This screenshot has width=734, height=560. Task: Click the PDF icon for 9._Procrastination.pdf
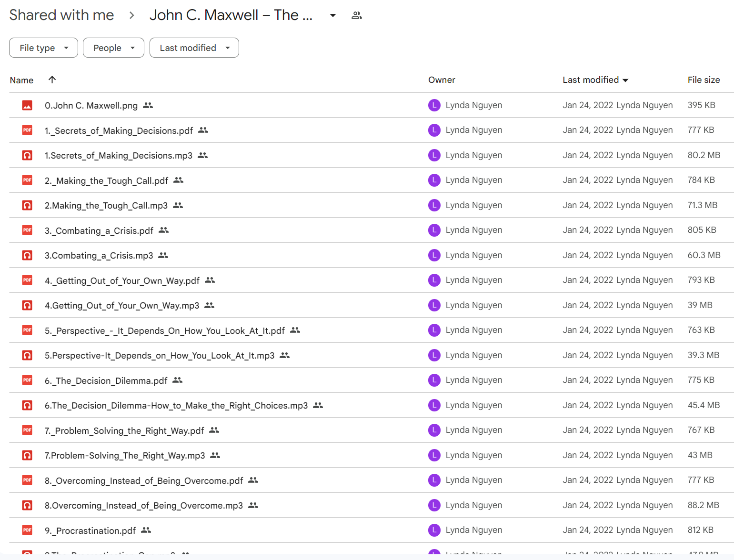(x=27, y=530)
